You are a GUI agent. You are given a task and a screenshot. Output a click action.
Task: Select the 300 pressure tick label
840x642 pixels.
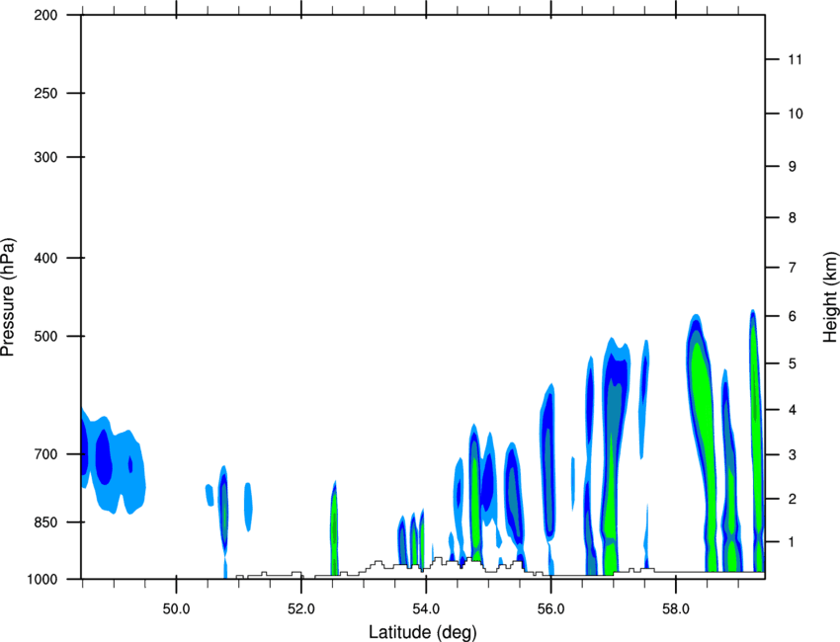coord(45,157)
